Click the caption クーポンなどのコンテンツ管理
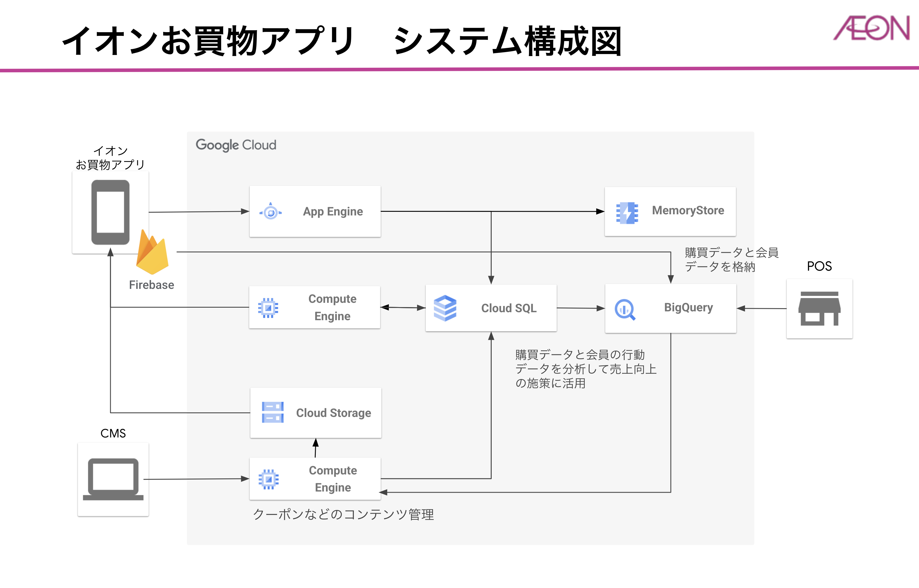 [343, 514]
